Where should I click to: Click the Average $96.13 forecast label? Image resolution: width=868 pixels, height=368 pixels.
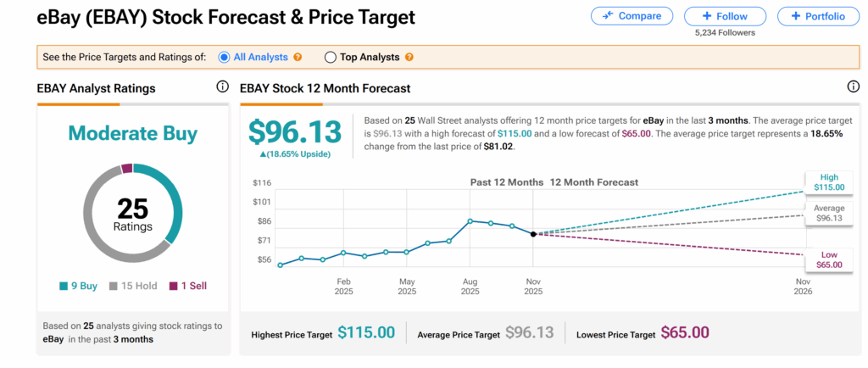coord(829,213)
